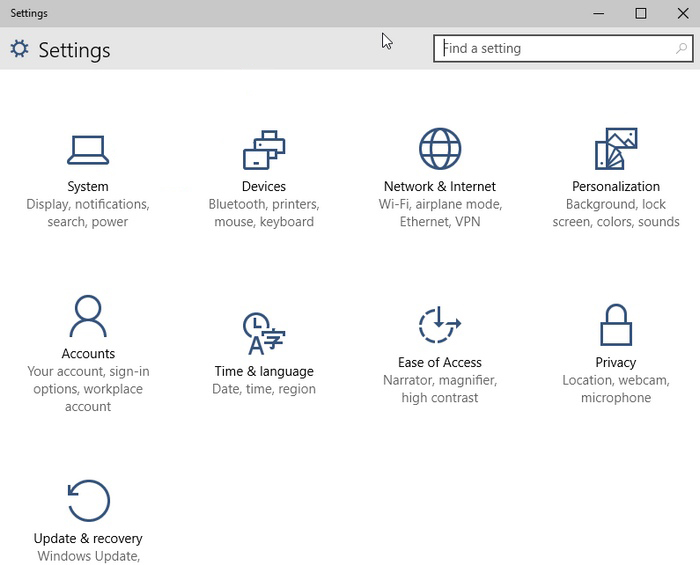Click 'Background, lock screen, colors, sounds' description
This screenshot has height=565, width=700.
616,213
